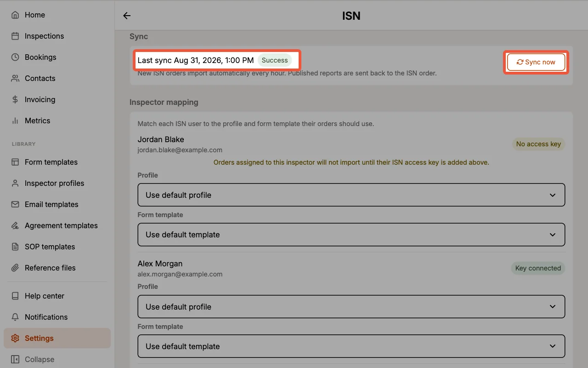The height and width of the screenshot is (368, 588).
Task: Open Invoicing via its dollar sign icon
Action: (15, 99)
